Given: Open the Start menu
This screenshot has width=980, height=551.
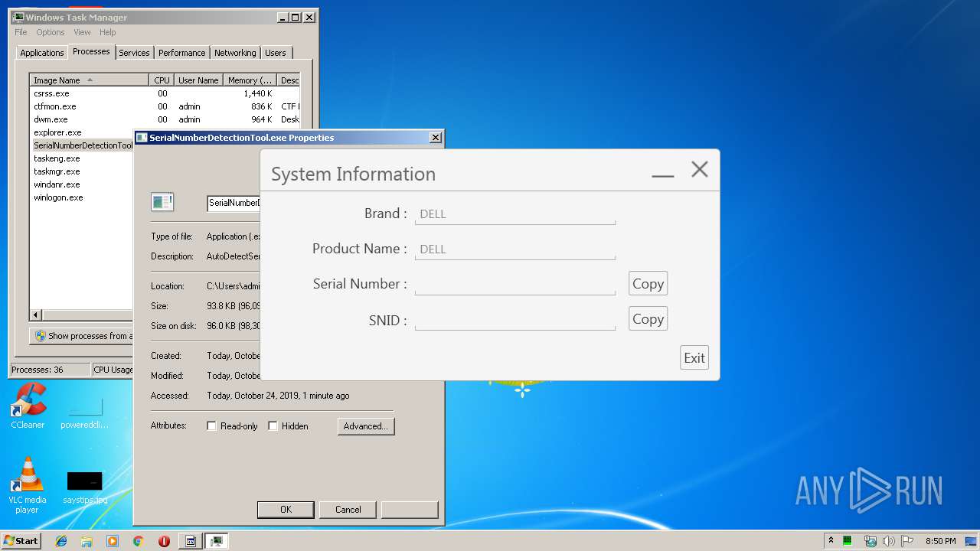Looking at the screenshot, I should coord(21,541).
